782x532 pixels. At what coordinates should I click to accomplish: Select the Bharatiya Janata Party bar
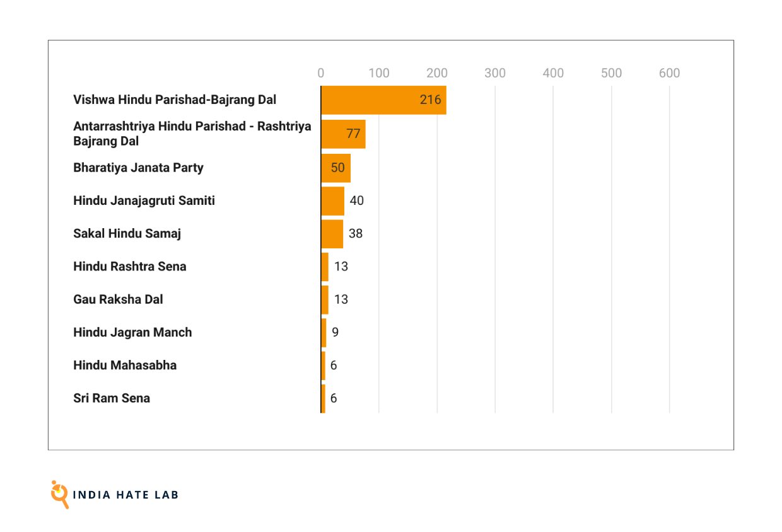click(336, 168)
